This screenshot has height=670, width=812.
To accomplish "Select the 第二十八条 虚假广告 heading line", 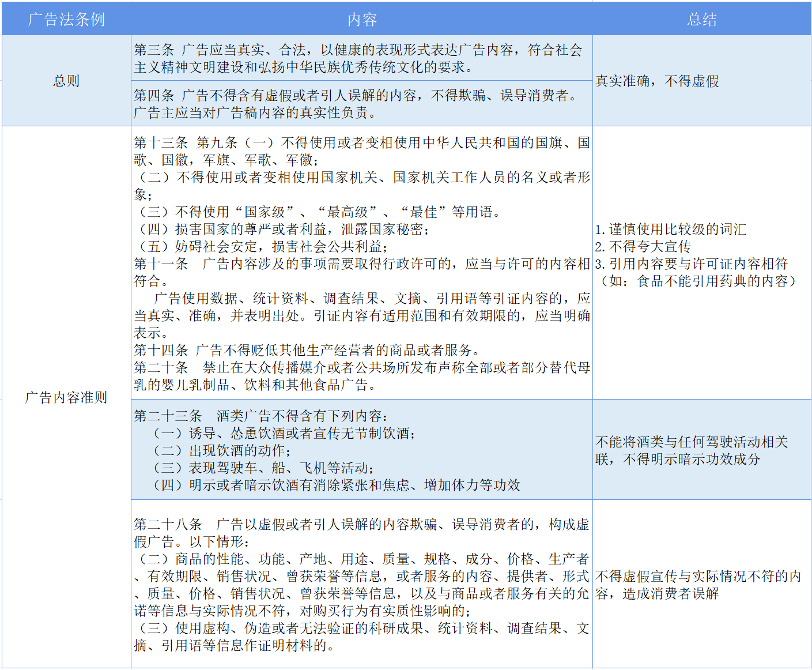I will pos(361,525).
